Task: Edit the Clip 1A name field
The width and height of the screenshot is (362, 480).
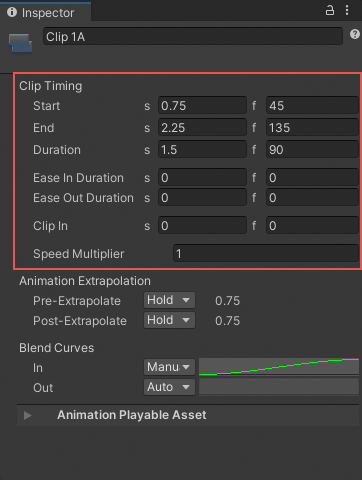Action: (193, 36)
